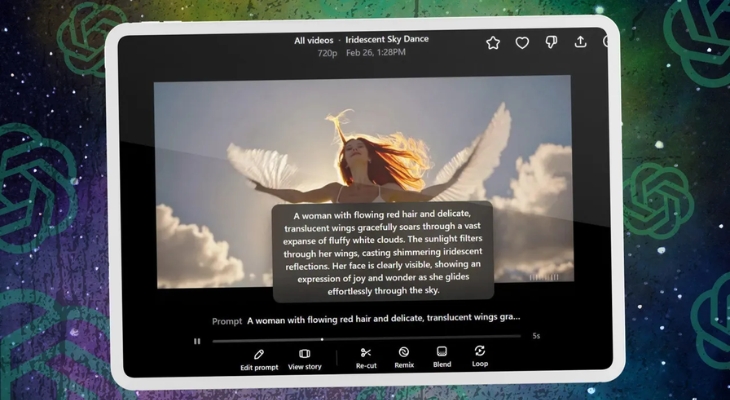The height and width of the screenshot is (400, 730).
Task: Click the share upload icon
Action: click(x=580, y=43)
